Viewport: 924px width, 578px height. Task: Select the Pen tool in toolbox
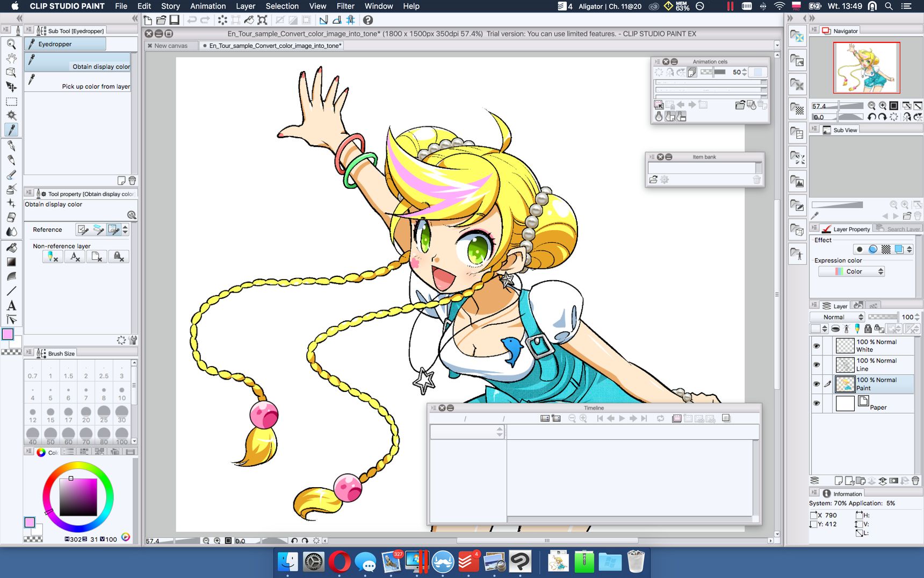(x=11, y=146)
